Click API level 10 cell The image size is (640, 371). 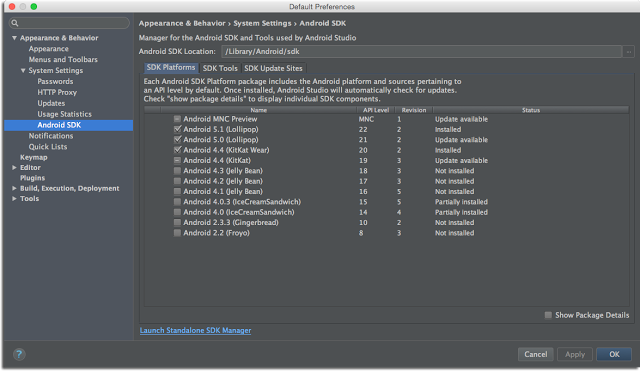pos(363,223)
